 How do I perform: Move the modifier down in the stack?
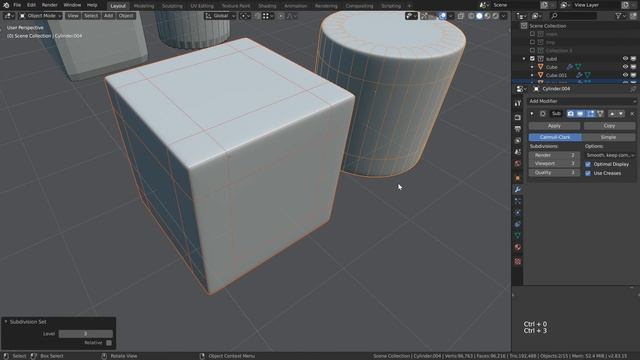621,114
